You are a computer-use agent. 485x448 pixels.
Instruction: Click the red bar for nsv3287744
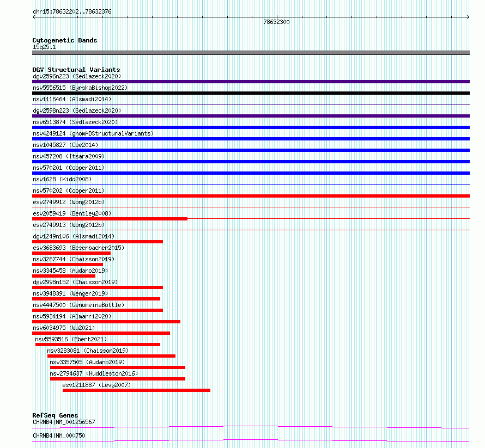click(x=68, y=265)
